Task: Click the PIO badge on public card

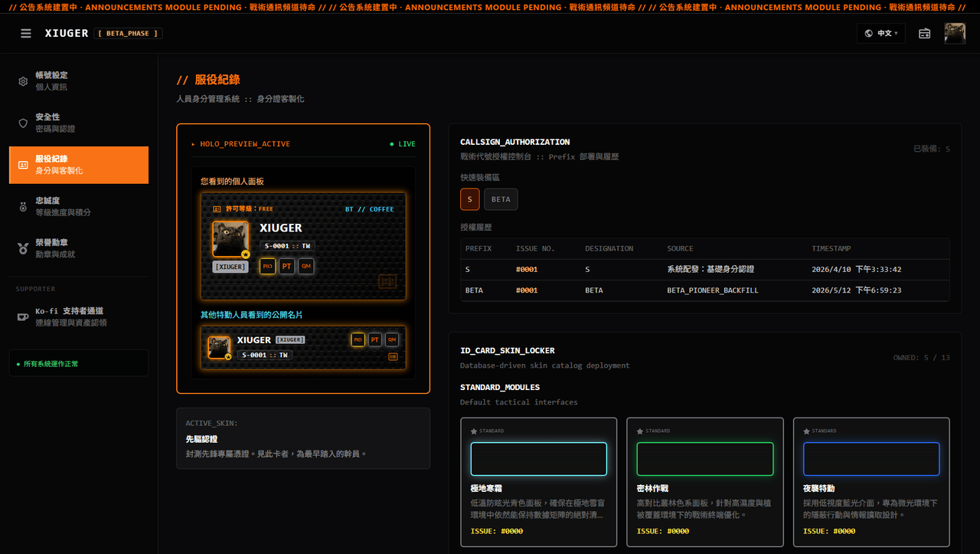Action: click(358, 339)
